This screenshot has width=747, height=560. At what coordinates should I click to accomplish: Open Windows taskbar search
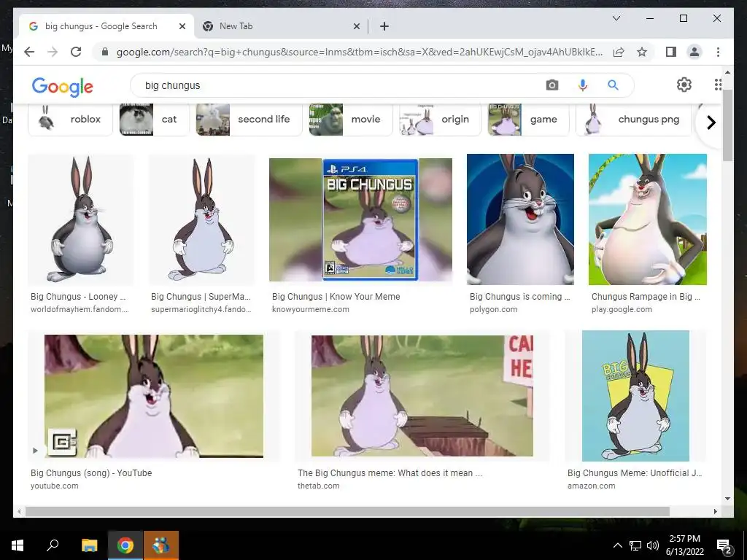(x=53, y=545)
